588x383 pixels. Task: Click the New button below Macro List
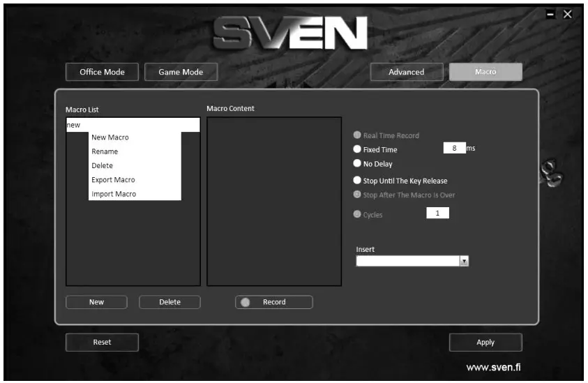(96, 302)
